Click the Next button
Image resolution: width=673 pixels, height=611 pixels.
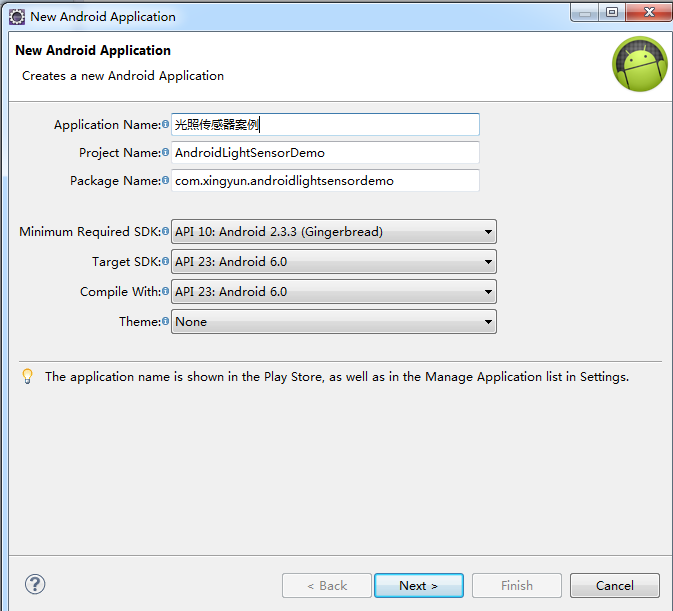point(418,585)
